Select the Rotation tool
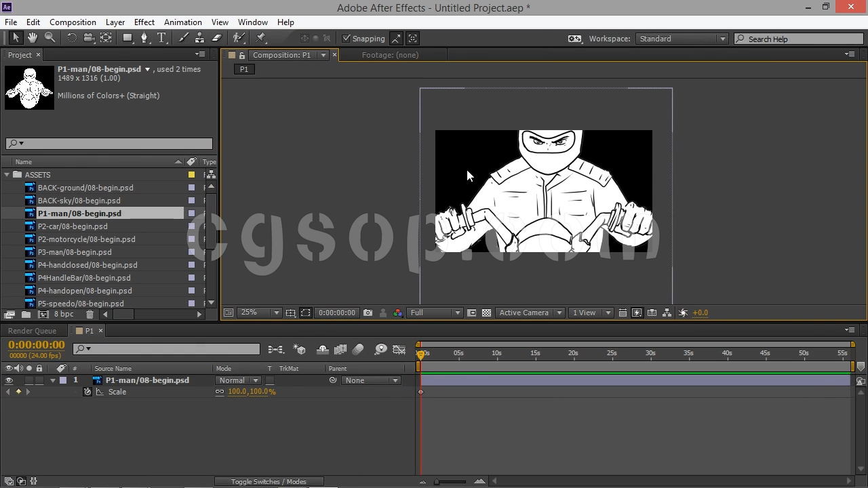Image resolution: width=868 pixels, height=488 pixels. tap(71, 38)
